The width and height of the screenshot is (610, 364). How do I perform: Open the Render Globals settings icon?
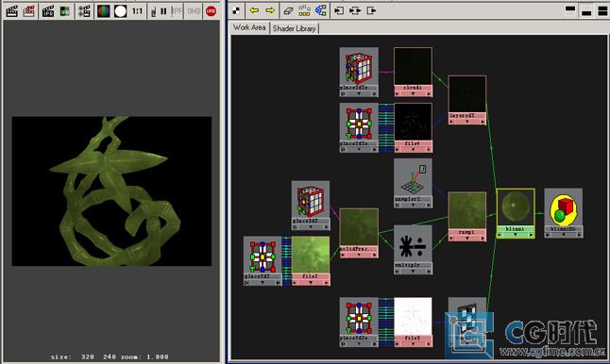pos(84,11)
